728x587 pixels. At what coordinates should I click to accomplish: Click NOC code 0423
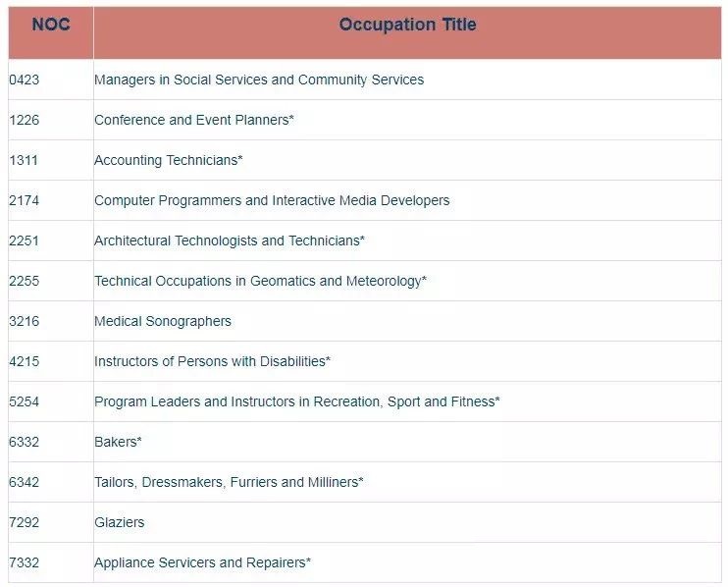pyautogui.click(x=25, y=80)
